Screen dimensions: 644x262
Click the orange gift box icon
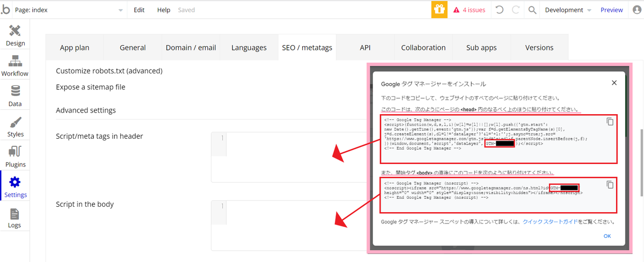click(440, 10)
